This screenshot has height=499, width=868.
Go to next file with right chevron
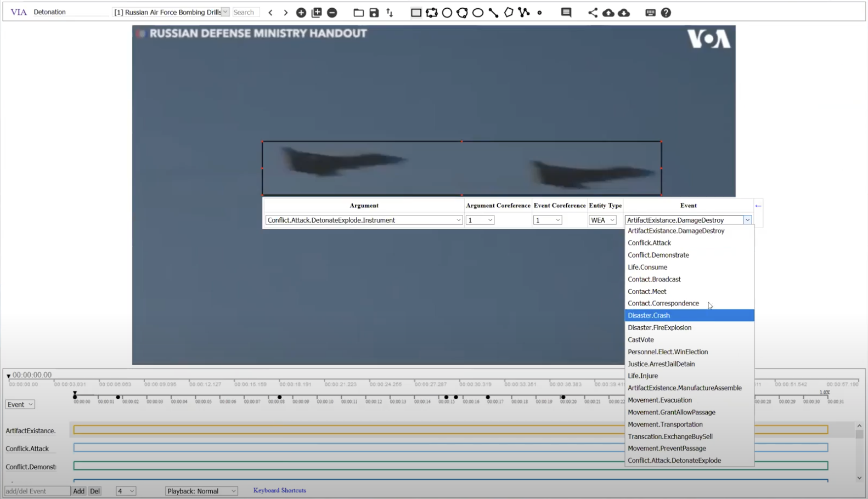coord(285,13)
